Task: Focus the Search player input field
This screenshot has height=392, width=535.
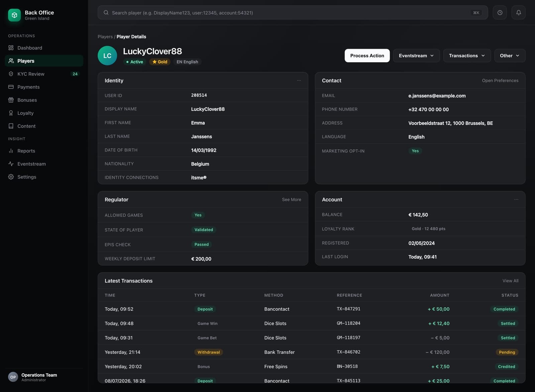Action: 293,13
